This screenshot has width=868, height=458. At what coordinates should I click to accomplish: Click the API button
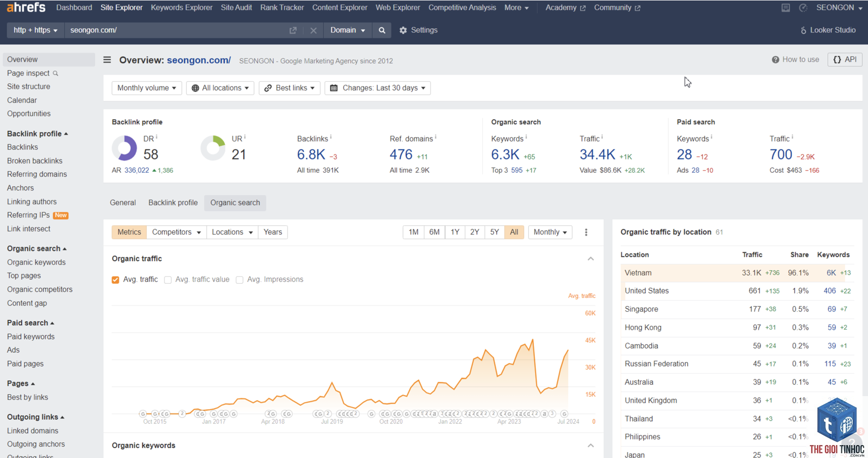pyautogui.click(x=845, y=59)
